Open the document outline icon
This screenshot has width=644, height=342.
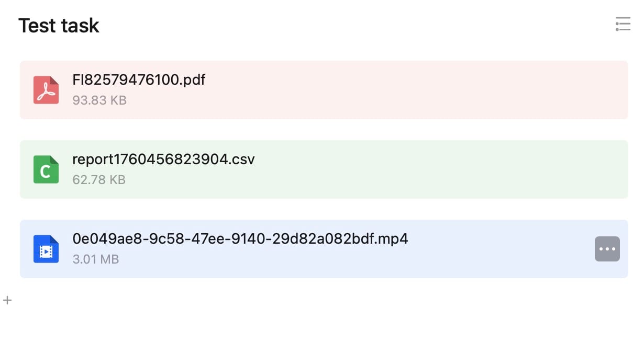(623, 24)
